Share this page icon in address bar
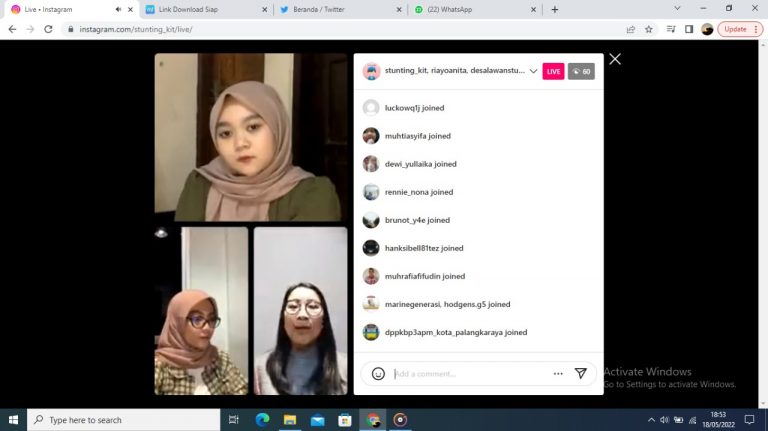This screenshot has width=768, height=431. [631, 29]
